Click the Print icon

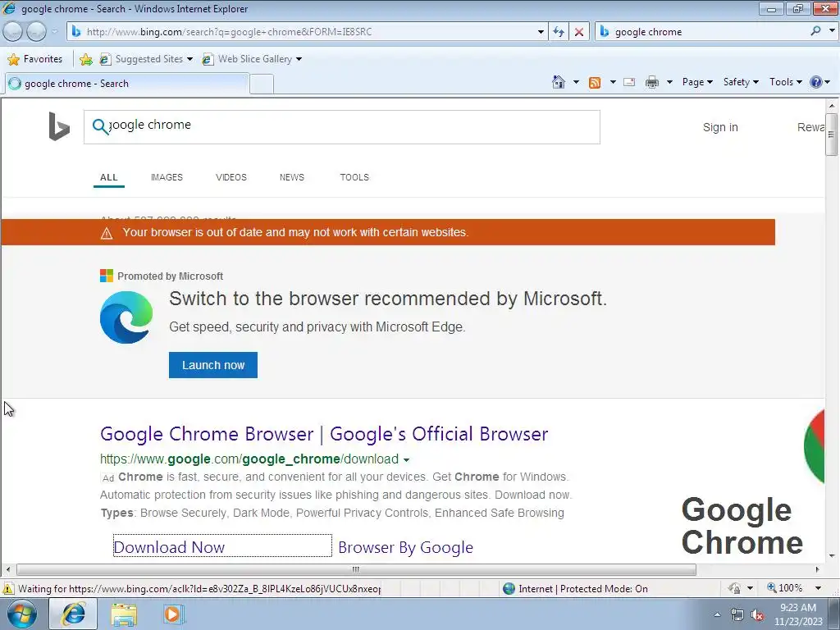[652, 82]
